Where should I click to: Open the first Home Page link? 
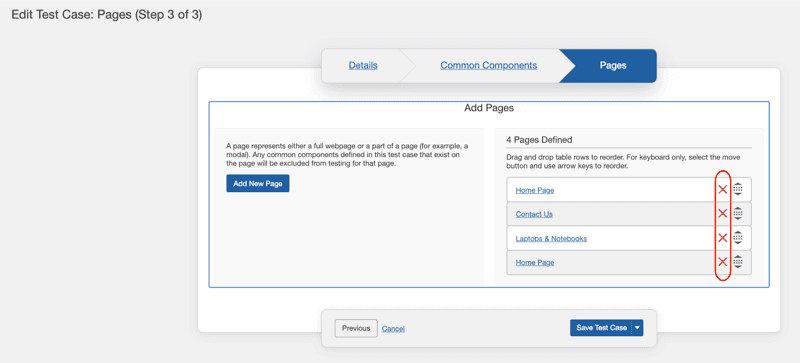[x=535, y=190]
